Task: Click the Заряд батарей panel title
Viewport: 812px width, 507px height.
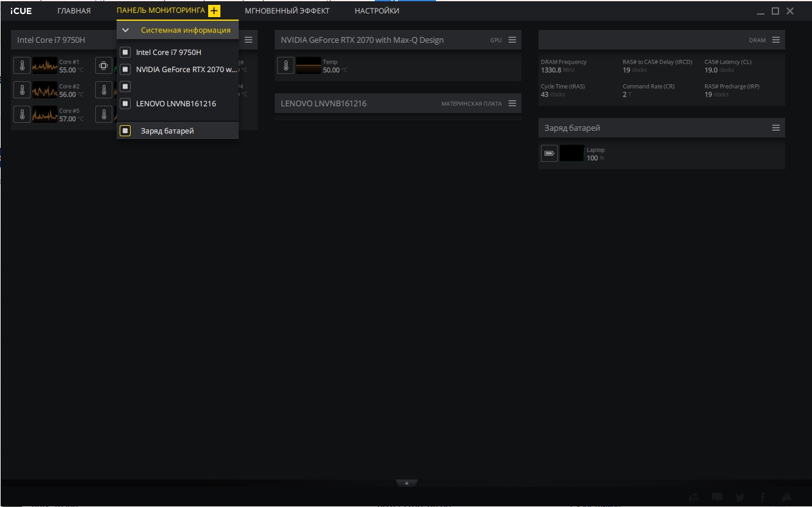Action: pos(572,128)
